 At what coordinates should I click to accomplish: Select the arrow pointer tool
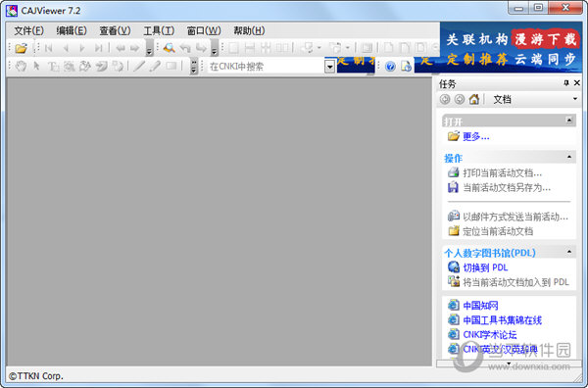(37, 67)
